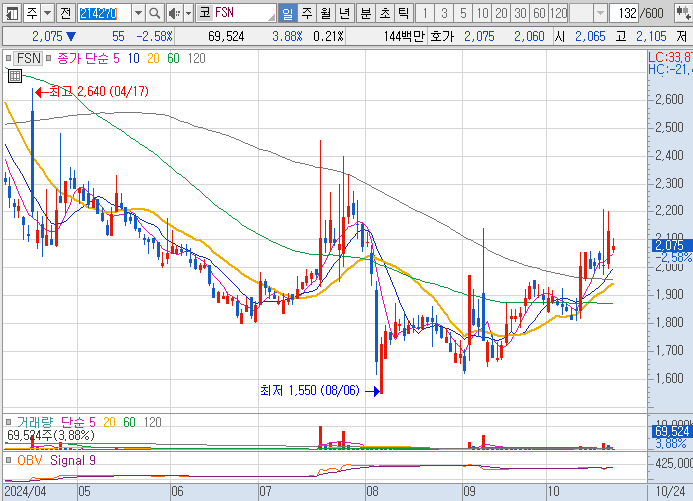Image resolution: width=693 pixels, height=501 pixels.
Task: Open the custom interval dropdown
Action: pos(600,13)
